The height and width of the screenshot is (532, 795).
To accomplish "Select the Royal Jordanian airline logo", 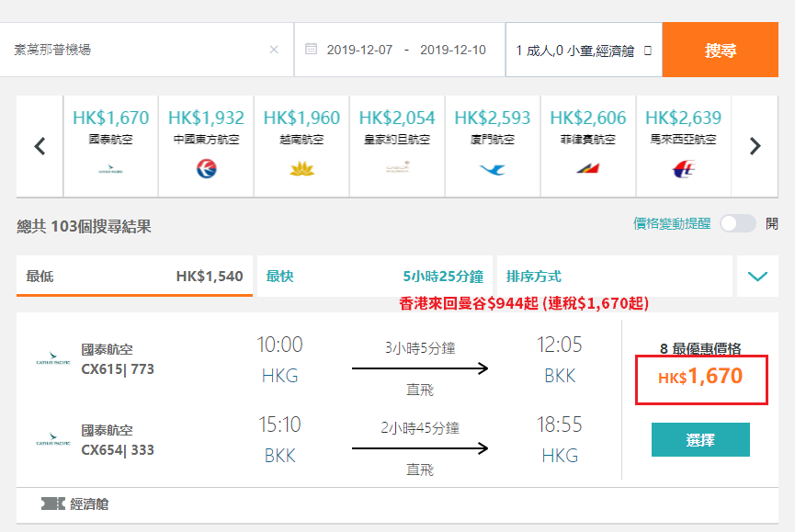I will [397, 167].
